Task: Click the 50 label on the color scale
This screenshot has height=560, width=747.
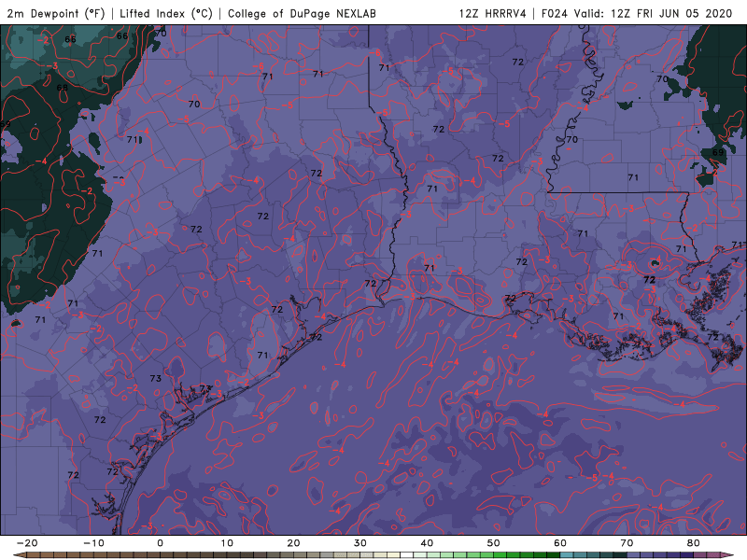Action: point(494,543)
